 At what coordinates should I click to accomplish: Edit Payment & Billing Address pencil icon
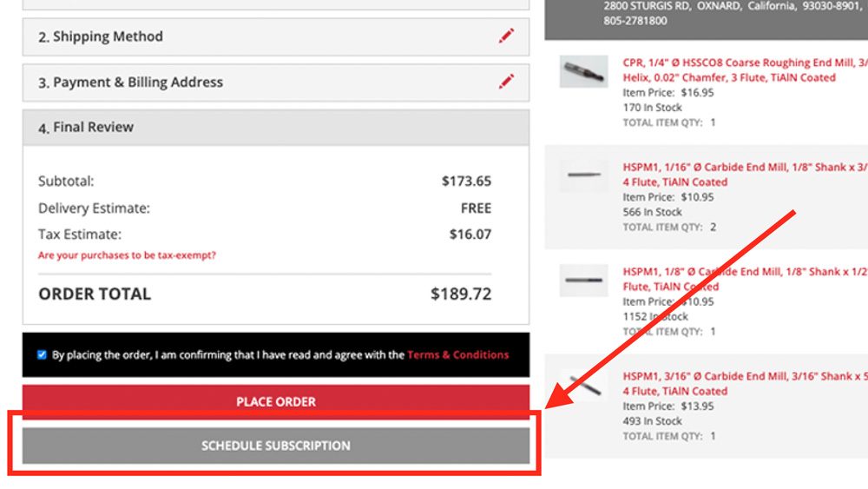pos(506,82)
